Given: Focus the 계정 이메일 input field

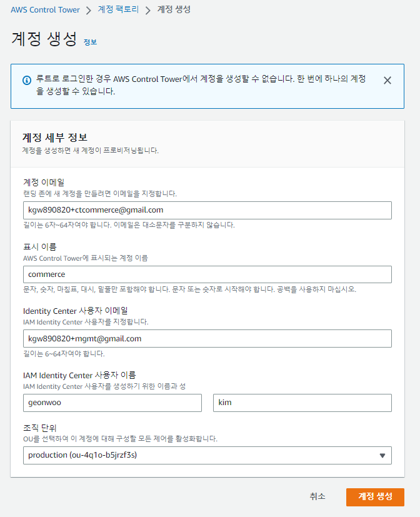Looking at the screenshot, I should (x=207, y=210).
